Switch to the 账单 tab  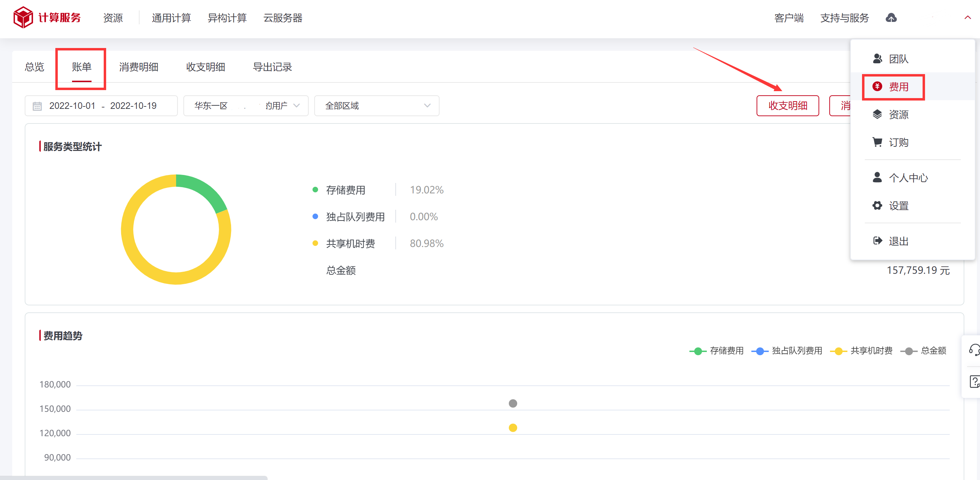tap(81, 67)
